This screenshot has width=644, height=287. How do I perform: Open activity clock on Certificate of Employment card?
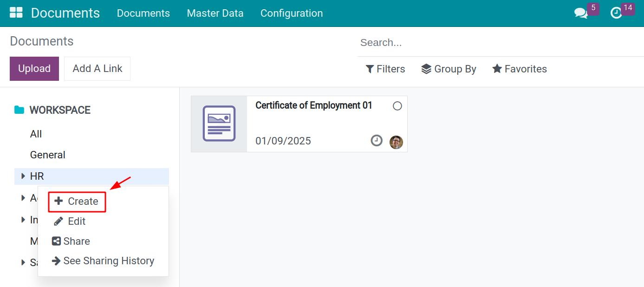click(x=377, y=140)
